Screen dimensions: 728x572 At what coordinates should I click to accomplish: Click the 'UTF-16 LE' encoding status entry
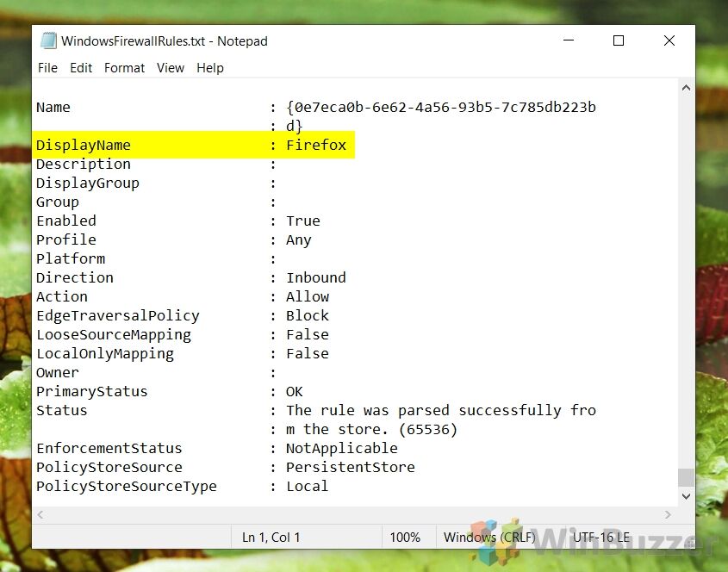[x=600, y=538]
